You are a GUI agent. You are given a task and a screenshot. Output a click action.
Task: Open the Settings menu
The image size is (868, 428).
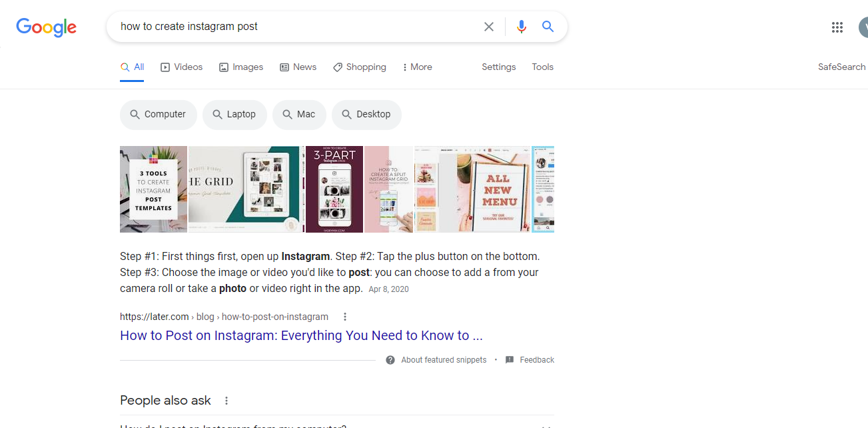(x=499, y=67)
